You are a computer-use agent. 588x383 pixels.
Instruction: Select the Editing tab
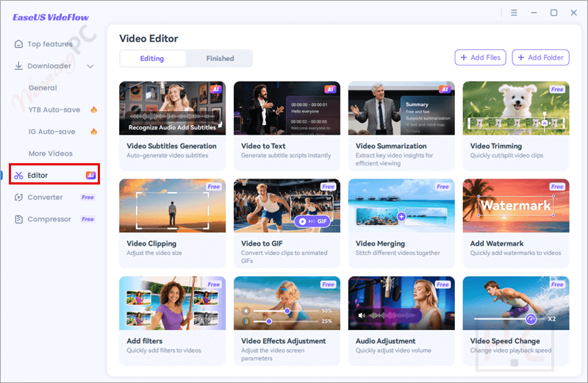(152, 59)
